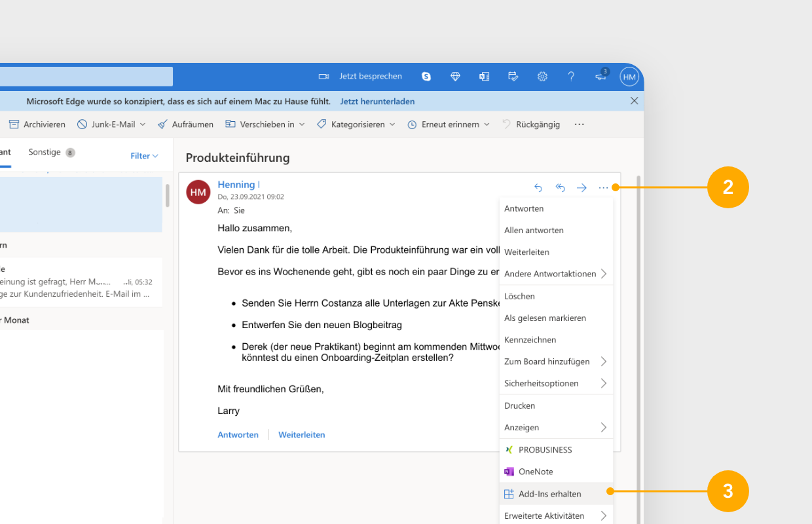Click the reply arrow icon on the message

coord(538,188)
